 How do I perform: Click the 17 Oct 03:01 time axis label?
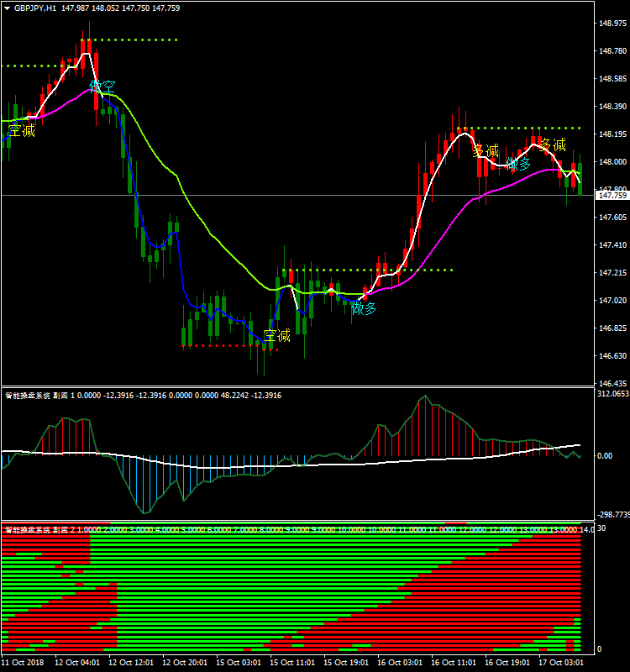pyautogui.click(x=562, y=662)
